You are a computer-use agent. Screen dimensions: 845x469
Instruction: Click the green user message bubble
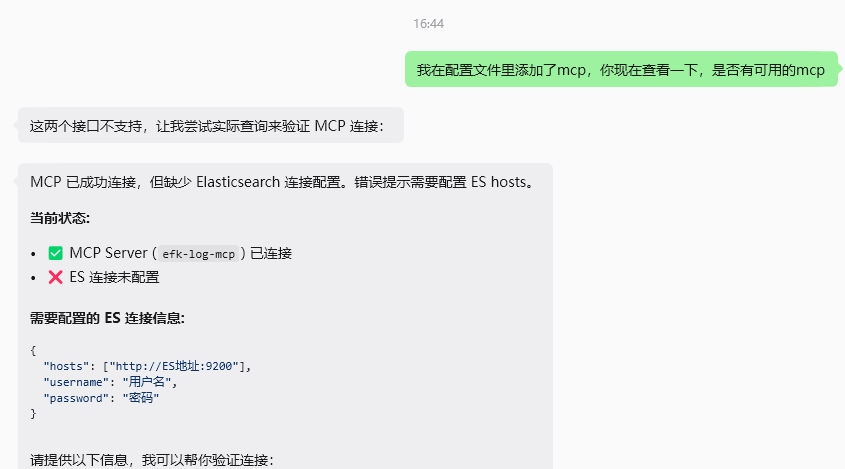[621, 70]
